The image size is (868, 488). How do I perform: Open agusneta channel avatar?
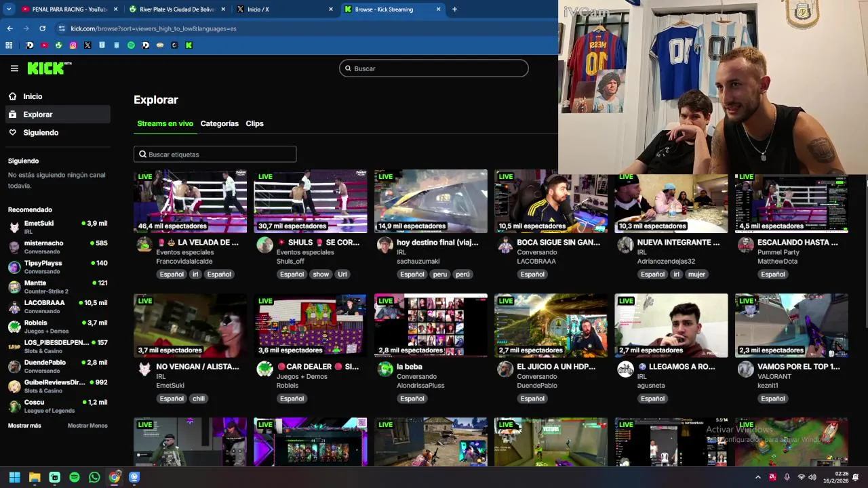point(625,369)
